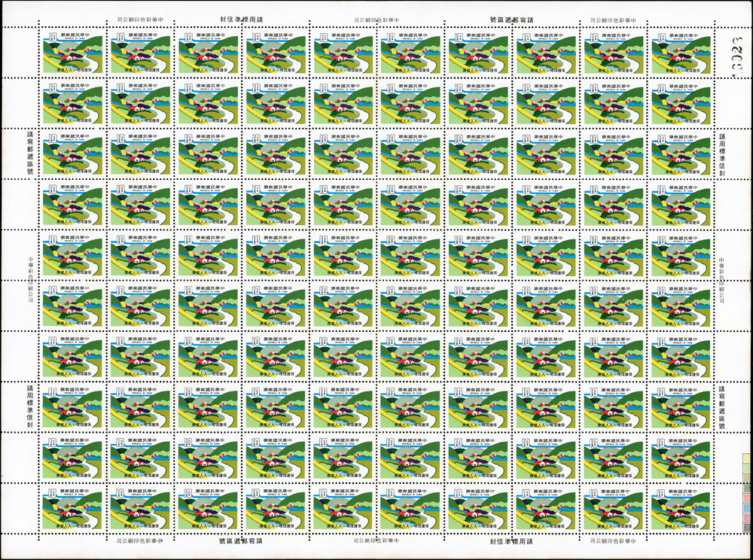
Task: Click the red color bar swatch
Action: 747,498
